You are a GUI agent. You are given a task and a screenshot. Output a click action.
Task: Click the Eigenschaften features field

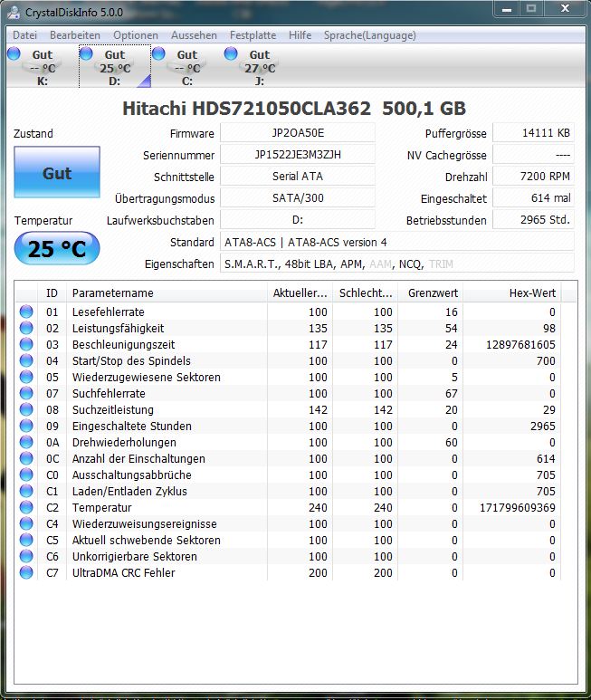[397, 264]
